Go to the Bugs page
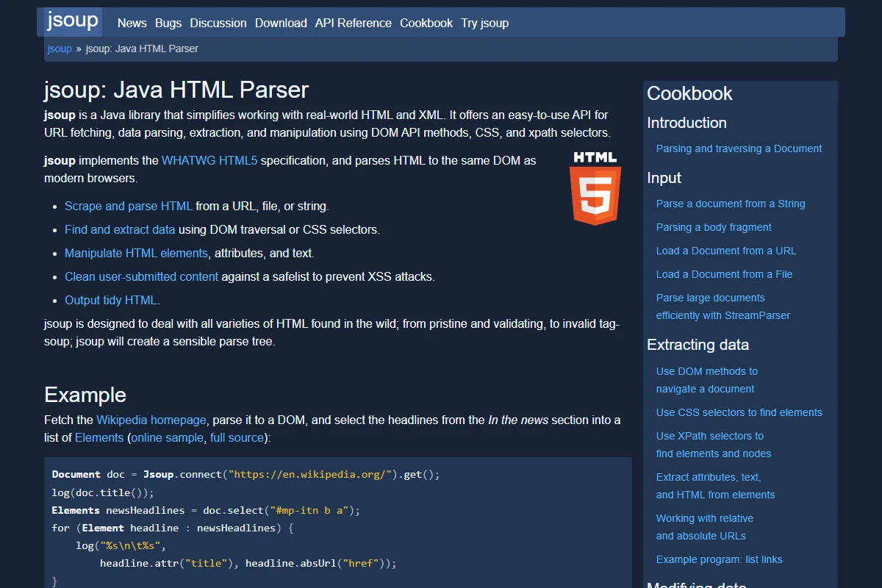 point(168,23)
